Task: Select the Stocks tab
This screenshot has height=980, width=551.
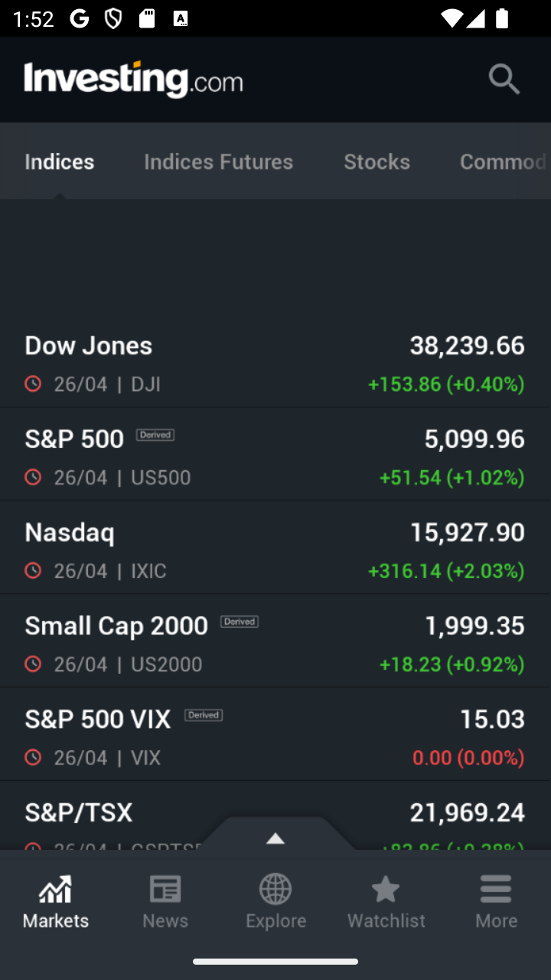Action: click(x=377, y=162)
